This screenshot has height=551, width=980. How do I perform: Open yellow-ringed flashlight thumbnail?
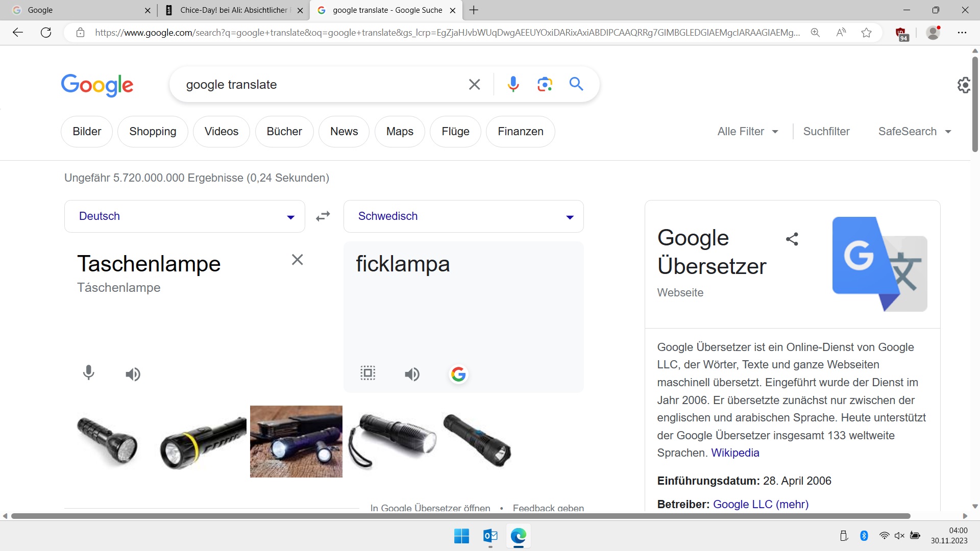click(203, 442)
